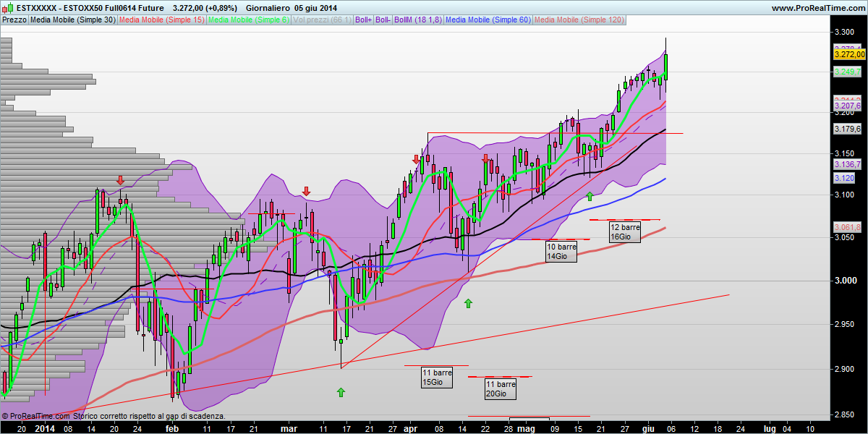Screen dimensions: 868x434
Task: Click the 3.000 price scale label
Action: [845, 280]
